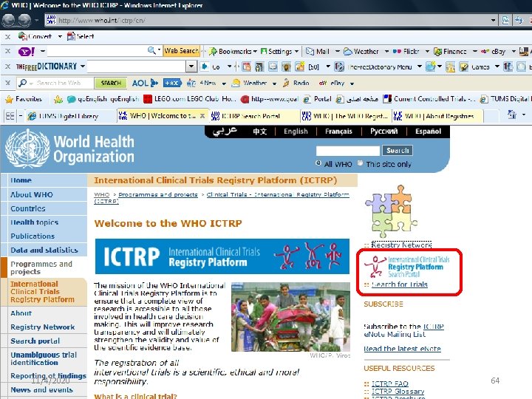Click in the WHO site search field
This screenshot has width=532, height=399.
pyautogui.click(x=348, y=150)
